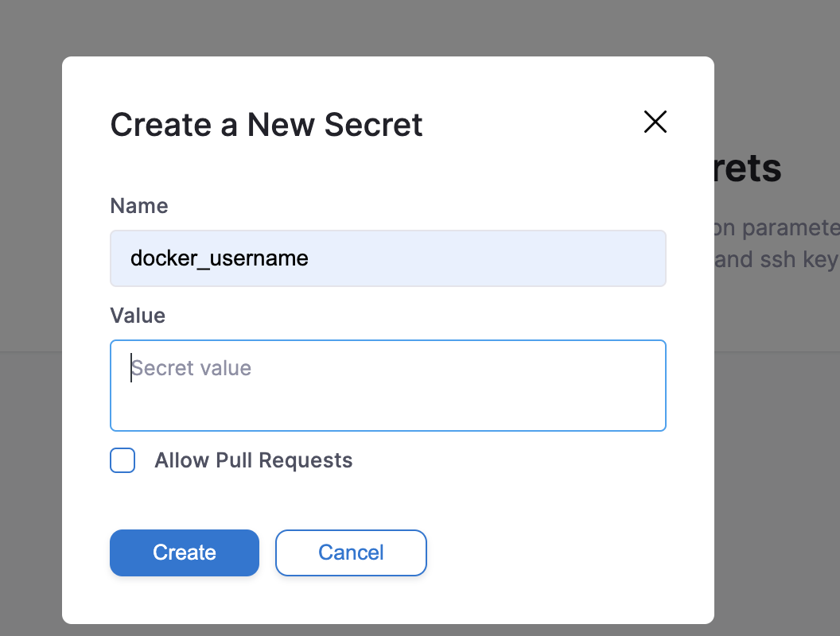Viewport: 840px width, 636px height.
Task: Click blank right end of Name field
Action: click(x=605, y=258)
